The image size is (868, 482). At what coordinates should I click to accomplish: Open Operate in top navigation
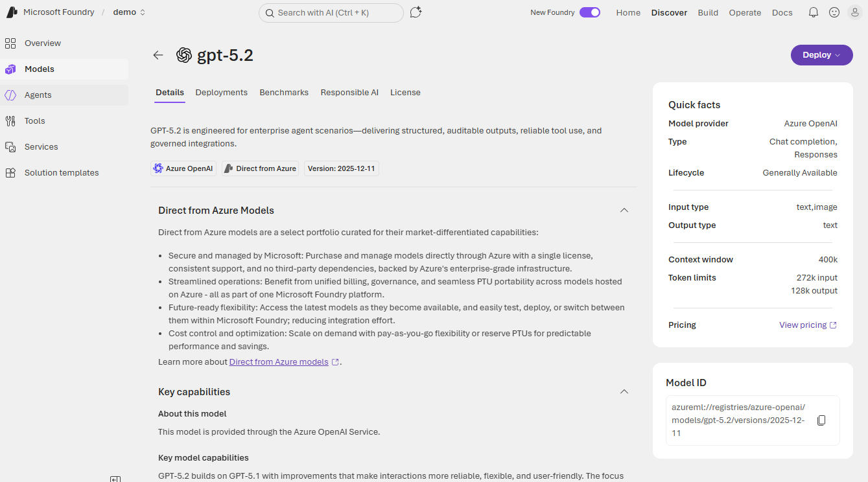[x=745, y=12]
